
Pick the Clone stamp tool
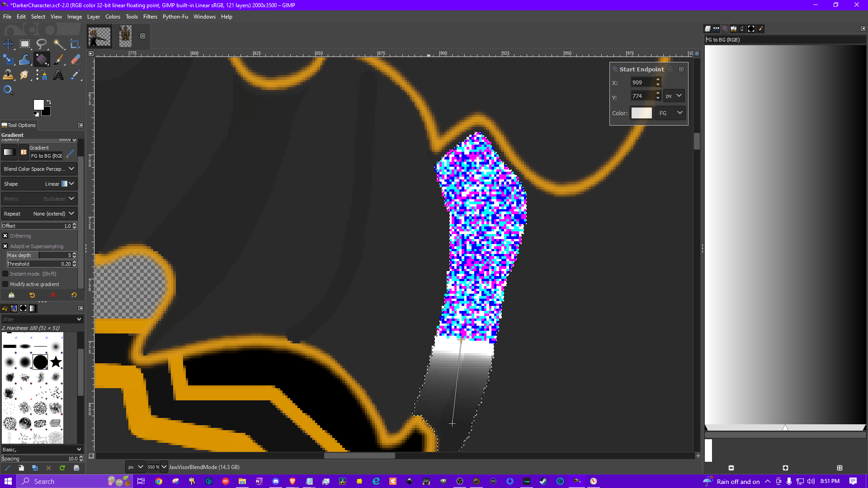(8, 75)
